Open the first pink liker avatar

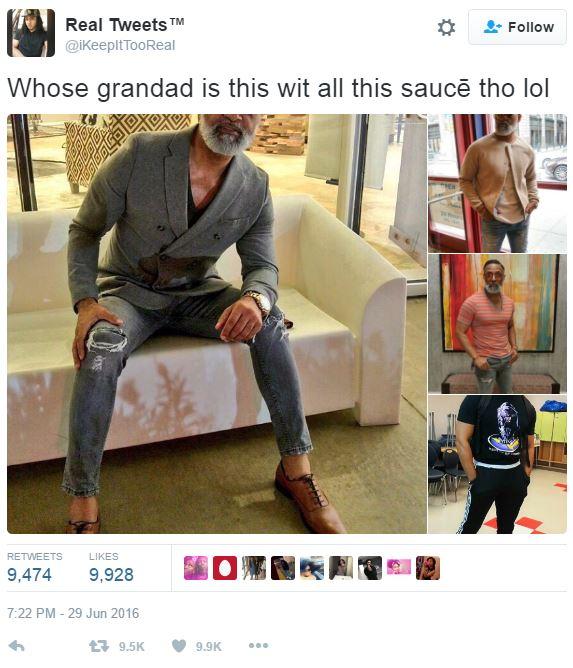196,568
